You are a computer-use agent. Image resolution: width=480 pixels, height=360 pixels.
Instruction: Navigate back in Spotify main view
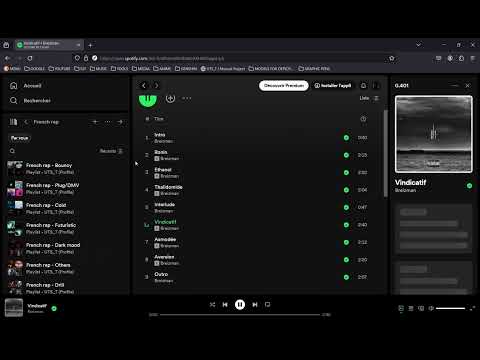click(144, 86)
